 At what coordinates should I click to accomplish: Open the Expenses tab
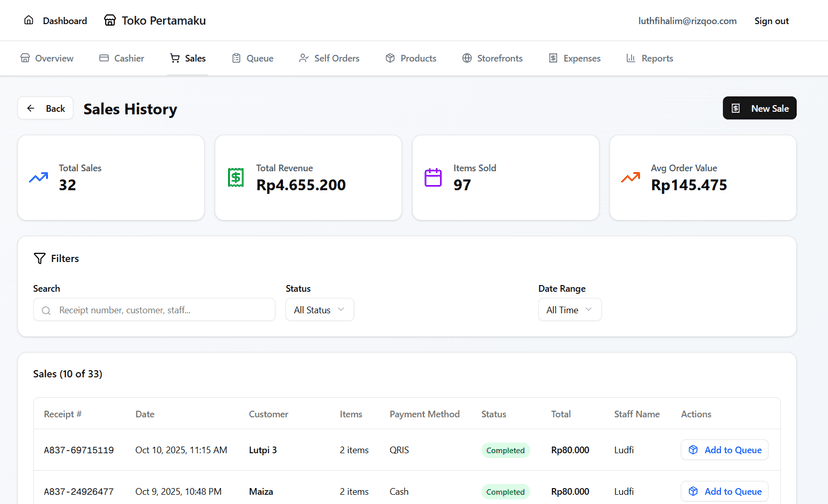tap(575, 58)
